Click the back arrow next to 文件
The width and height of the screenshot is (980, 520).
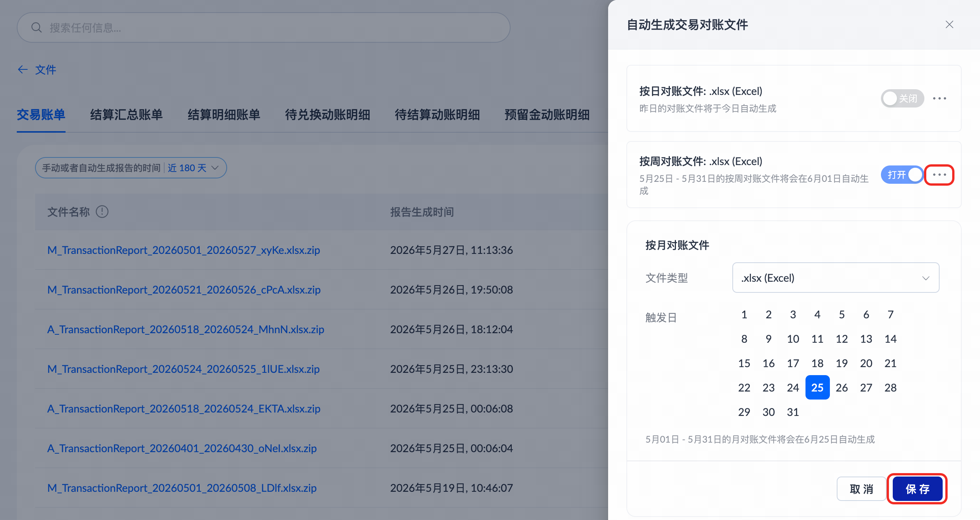click(23, 69)
